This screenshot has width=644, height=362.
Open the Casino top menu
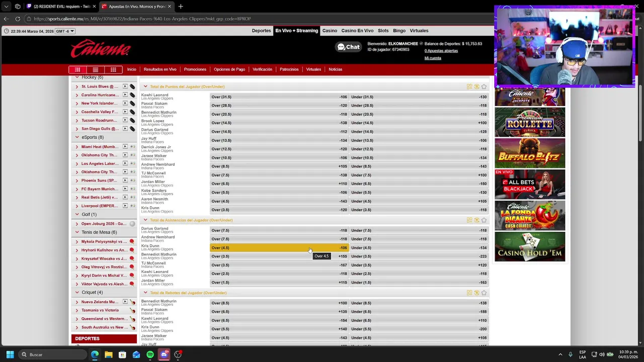click(x=330, y=31)
